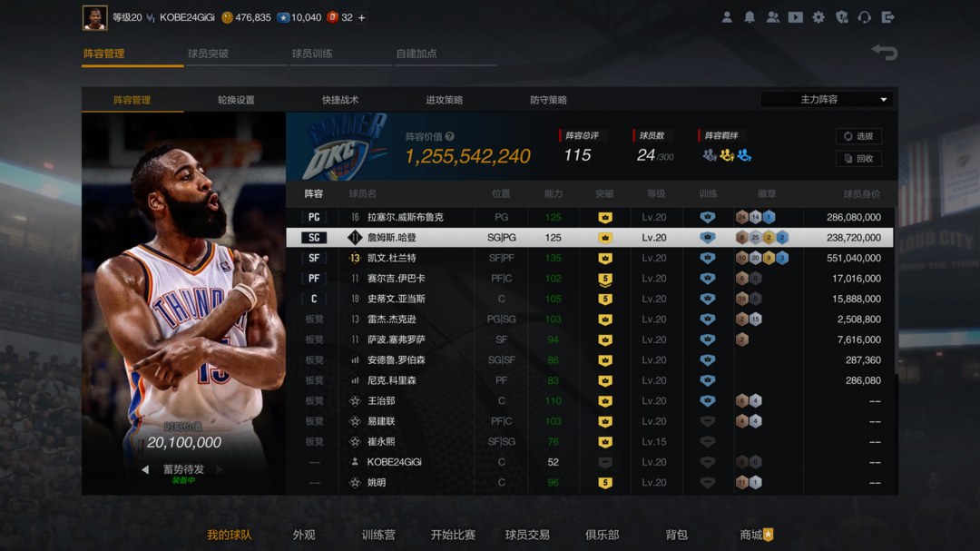Click the breakthrough crown icon for 拉塞尔.威斯布鲁克

tap(605, 218)
